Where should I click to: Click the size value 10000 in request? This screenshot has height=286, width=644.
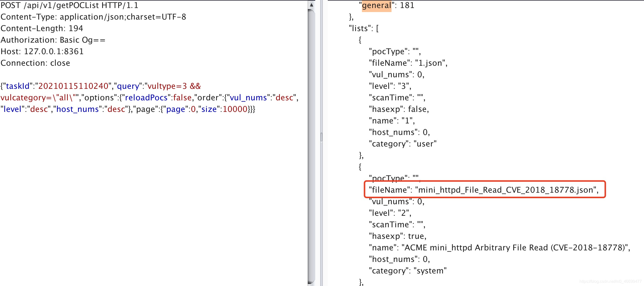tap(235, 109)
